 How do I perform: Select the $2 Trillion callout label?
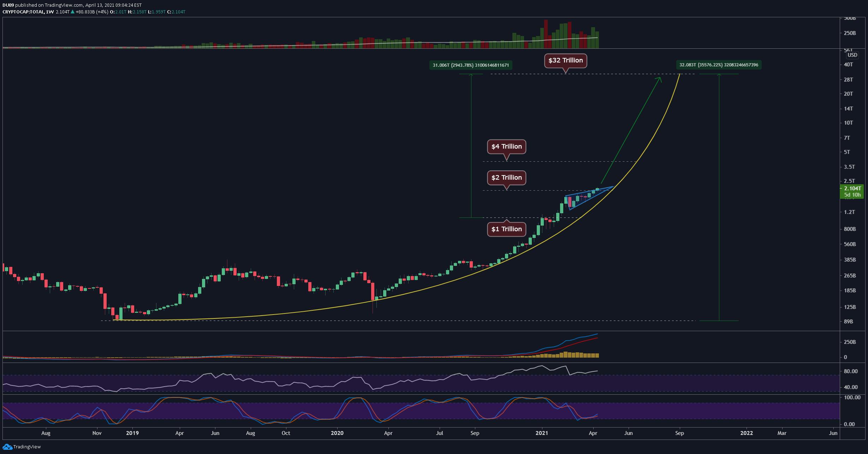tap(506, 178)
